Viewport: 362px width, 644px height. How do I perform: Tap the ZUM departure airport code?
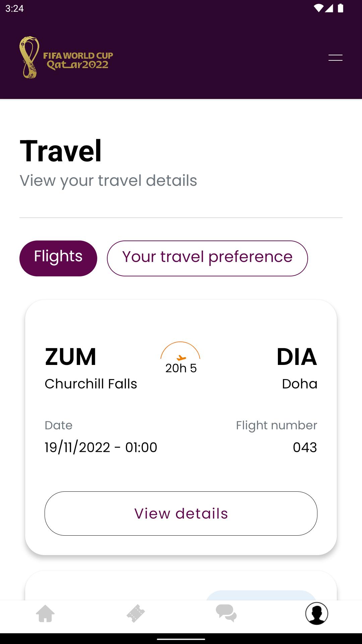point(71,357)
